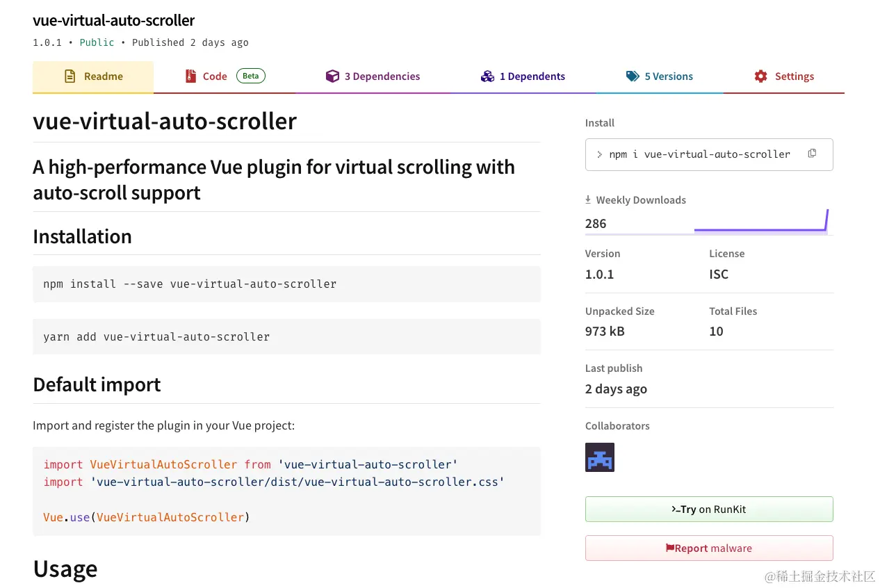
Task: Click the Dependents stacked cubes icon
Action: pos(487,76)
